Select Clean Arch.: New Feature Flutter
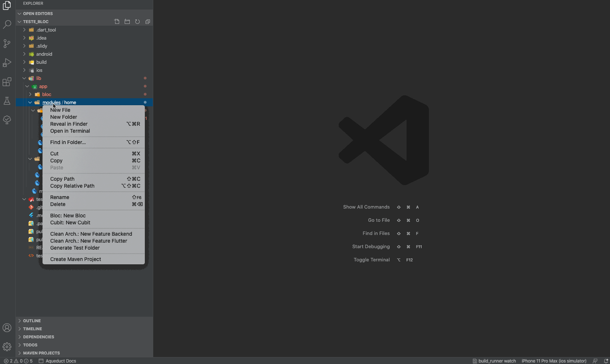This screenshot has width=610, height=364. [x=93, y=241]
